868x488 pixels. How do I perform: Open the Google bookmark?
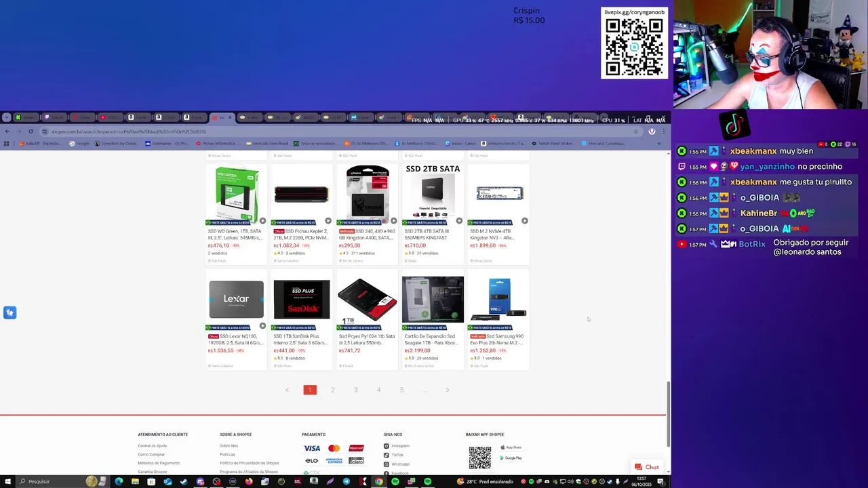click(79, 144)
